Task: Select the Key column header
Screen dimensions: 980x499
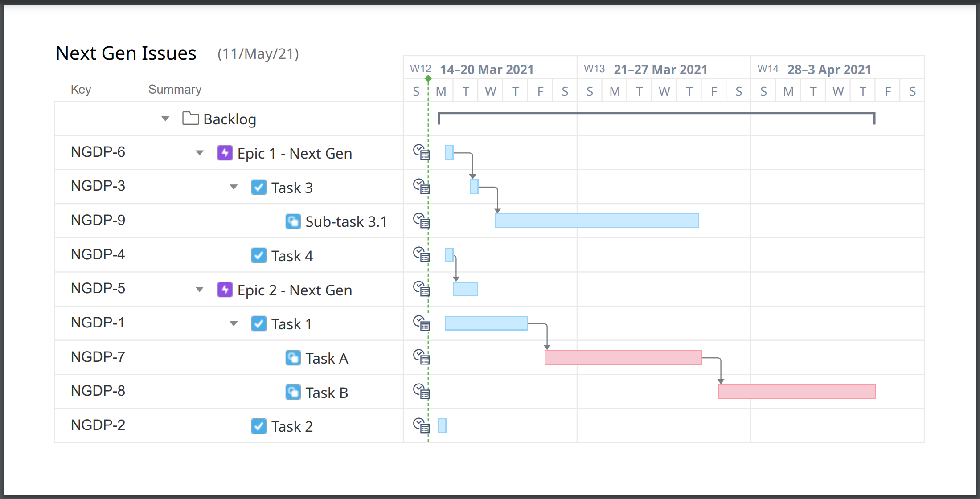Action: (x=81, y=89)
